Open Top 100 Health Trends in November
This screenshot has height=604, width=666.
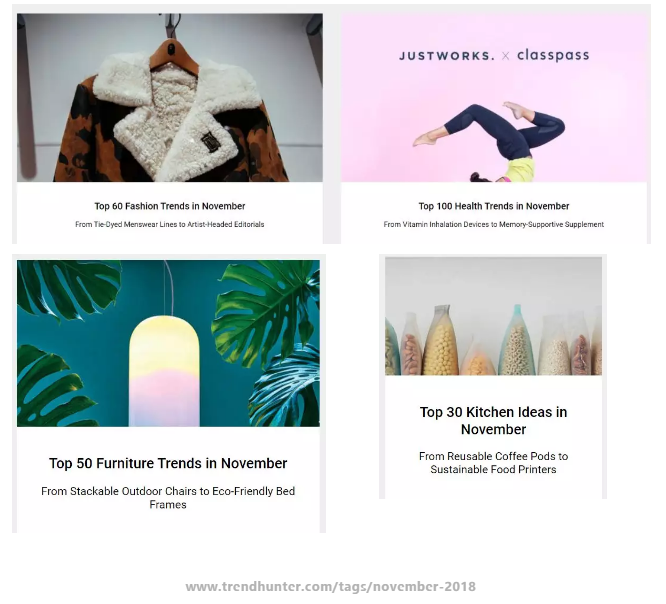[x=494, y=206]
